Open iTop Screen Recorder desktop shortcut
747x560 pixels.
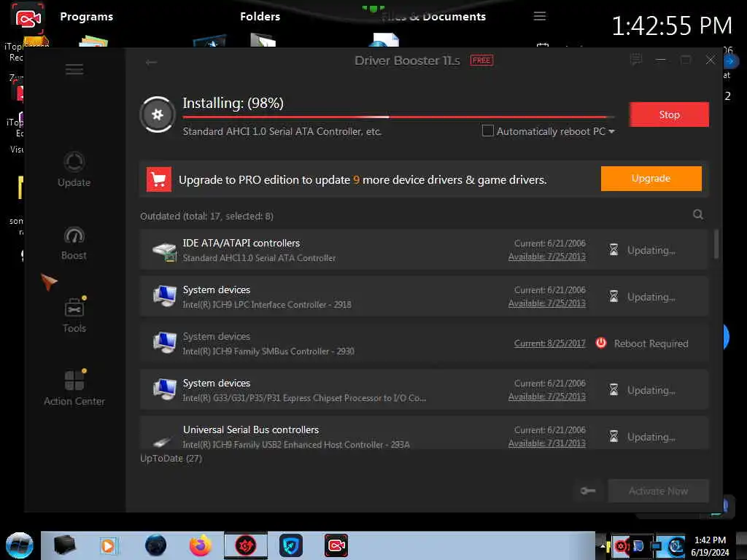pyautogui.click(x=27, y=31)
